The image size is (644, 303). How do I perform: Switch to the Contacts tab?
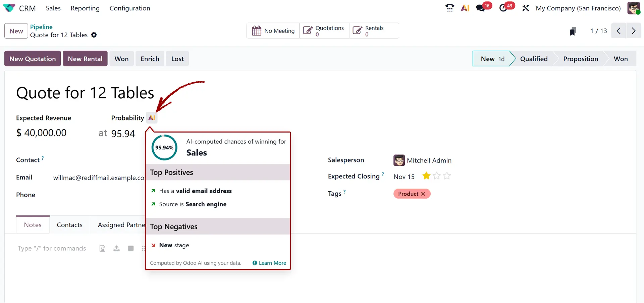[69, 224]
